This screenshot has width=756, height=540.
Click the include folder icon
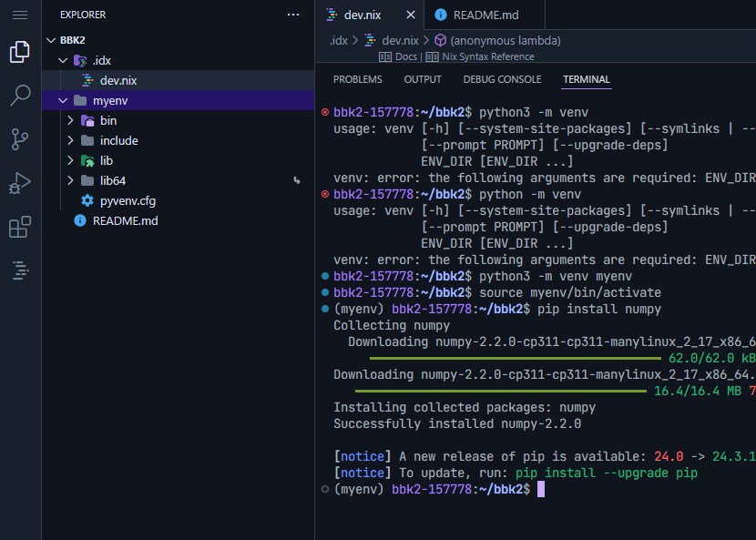87,140
